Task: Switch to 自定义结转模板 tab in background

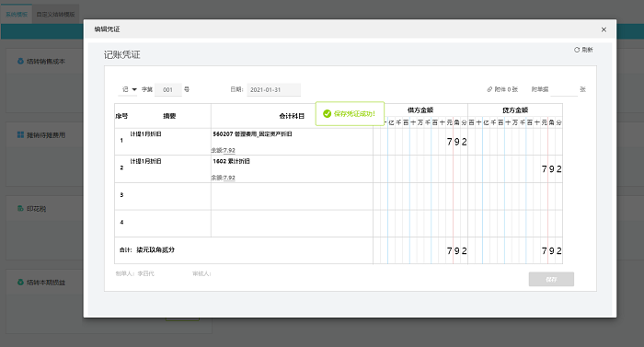Action: tap(55, 15)
